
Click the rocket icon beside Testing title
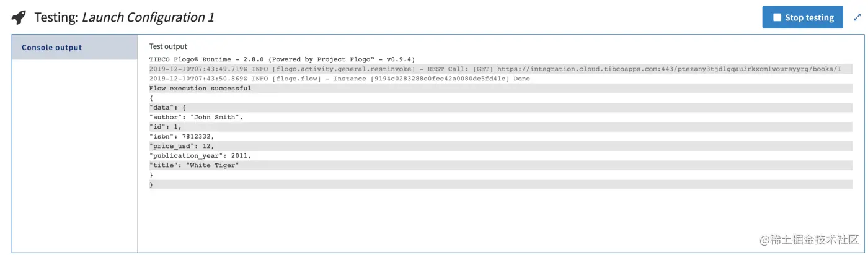point(19,17)
